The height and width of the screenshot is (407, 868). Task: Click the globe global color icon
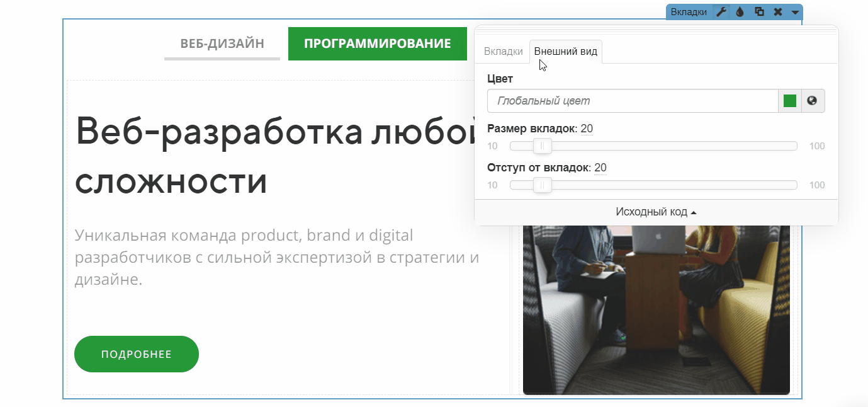click(813, 101)
